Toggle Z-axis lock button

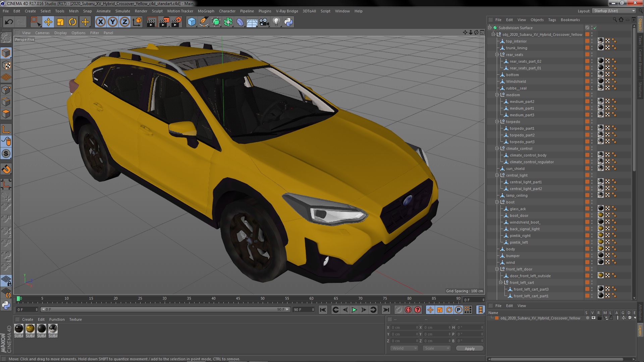[x=125, y=22]
